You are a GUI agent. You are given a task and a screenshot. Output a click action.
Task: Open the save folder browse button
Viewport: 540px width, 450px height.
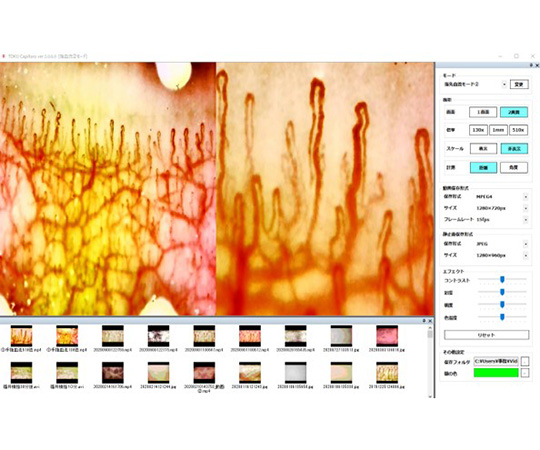tap(525, 362)
